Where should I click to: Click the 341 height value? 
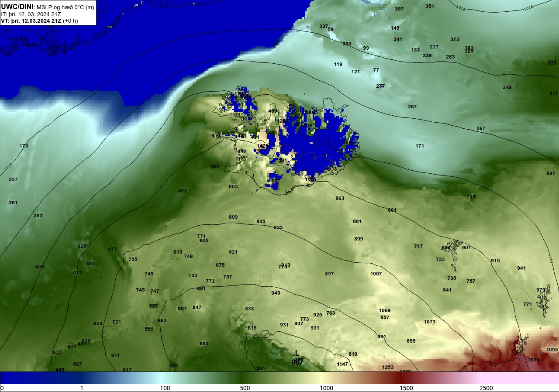[x=398, y=39]
